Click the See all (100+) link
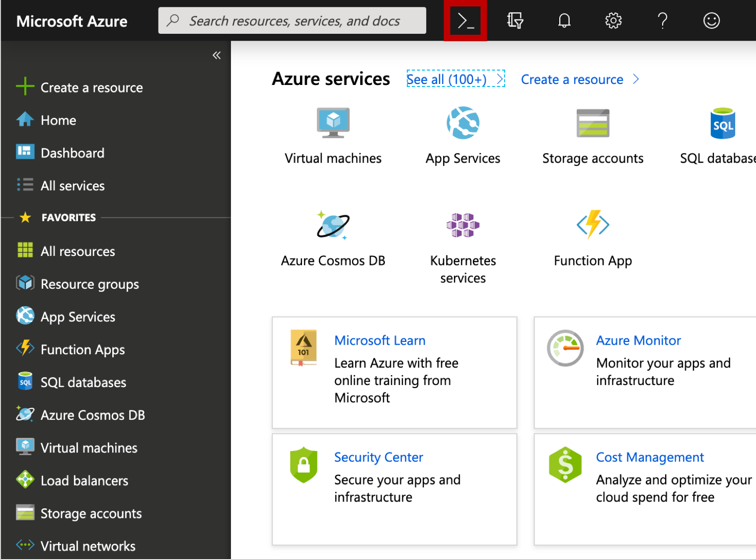Screen dimensions: 756x559 455,79
